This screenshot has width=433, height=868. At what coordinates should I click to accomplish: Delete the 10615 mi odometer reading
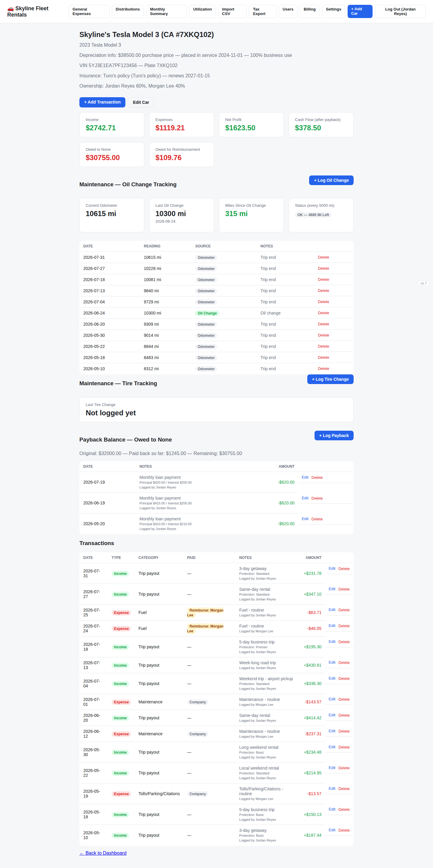(323, 257)
